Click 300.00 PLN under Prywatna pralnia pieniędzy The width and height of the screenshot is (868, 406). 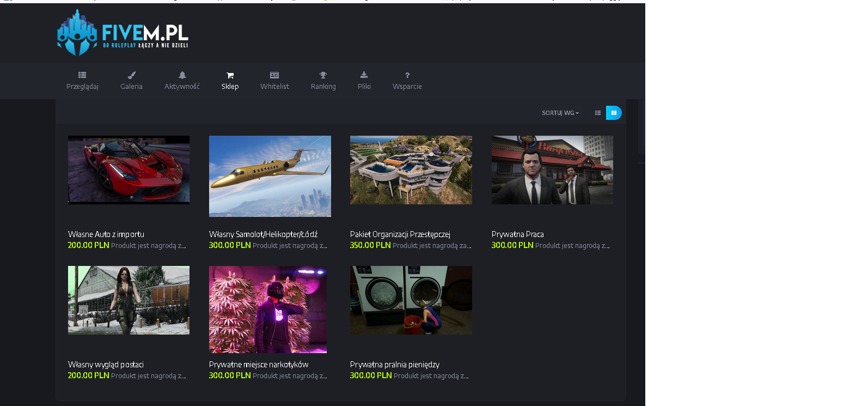pyautogui.click(x=371, y=375)
